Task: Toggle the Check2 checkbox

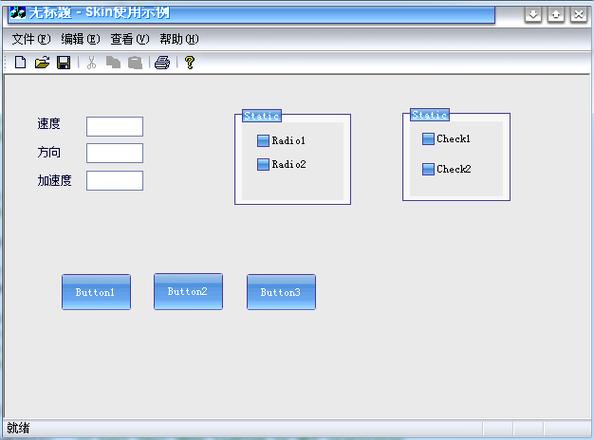Action: (447, 169)
